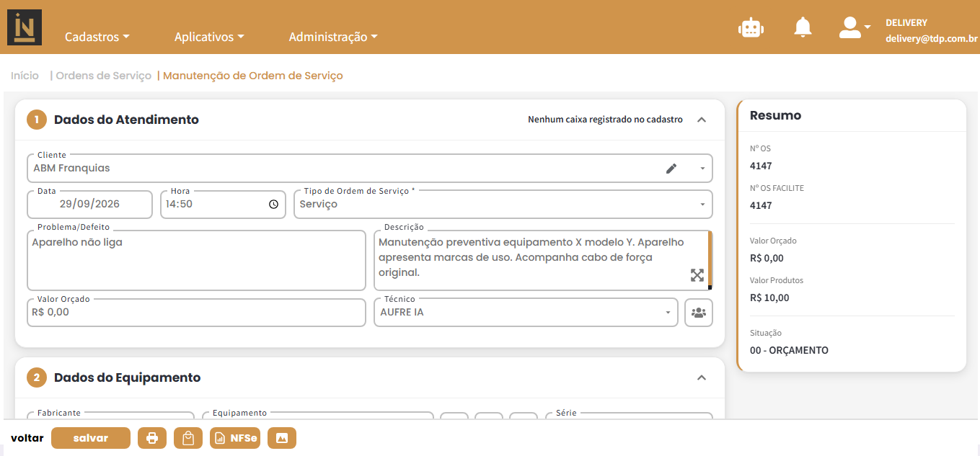
Task: Click the step 2 number badge
Action: point(37,377)
